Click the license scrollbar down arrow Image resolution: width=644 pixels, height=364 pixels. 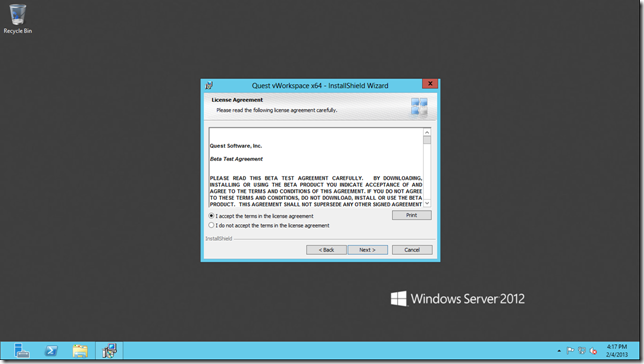427,203
